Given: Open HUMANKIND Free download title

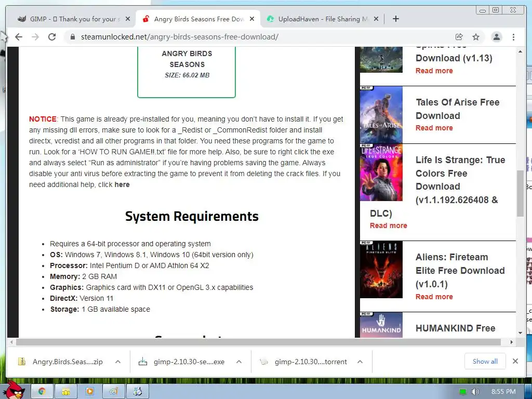Looking at the screenshot, I should point(455,328).
